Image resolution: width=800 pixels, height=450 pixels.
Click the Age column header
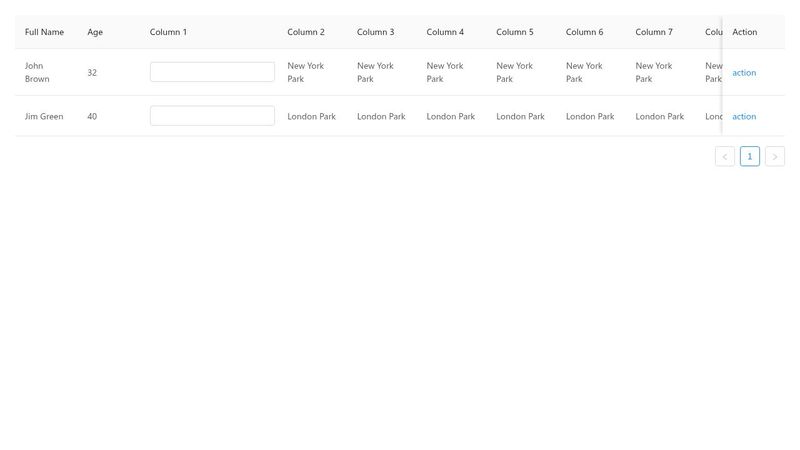coord(95,32)
